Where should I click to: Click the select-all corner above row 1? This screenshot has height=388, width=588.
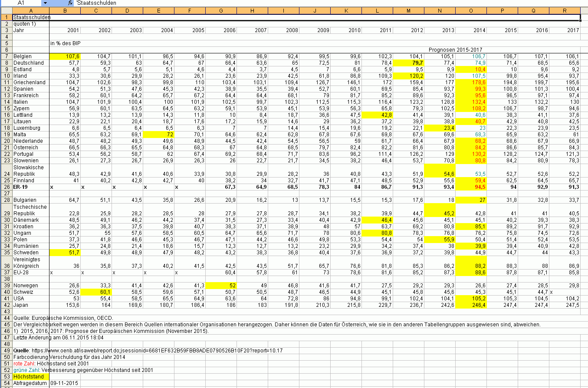pyautogui.click(x=6, y=10)
